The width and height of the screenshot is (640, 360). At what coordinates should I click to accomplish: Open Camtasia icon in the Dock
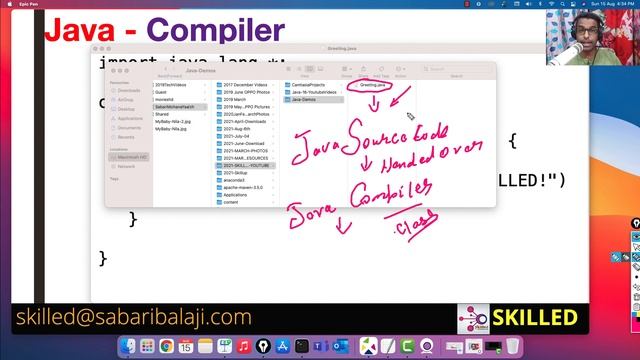pos(368,346)
